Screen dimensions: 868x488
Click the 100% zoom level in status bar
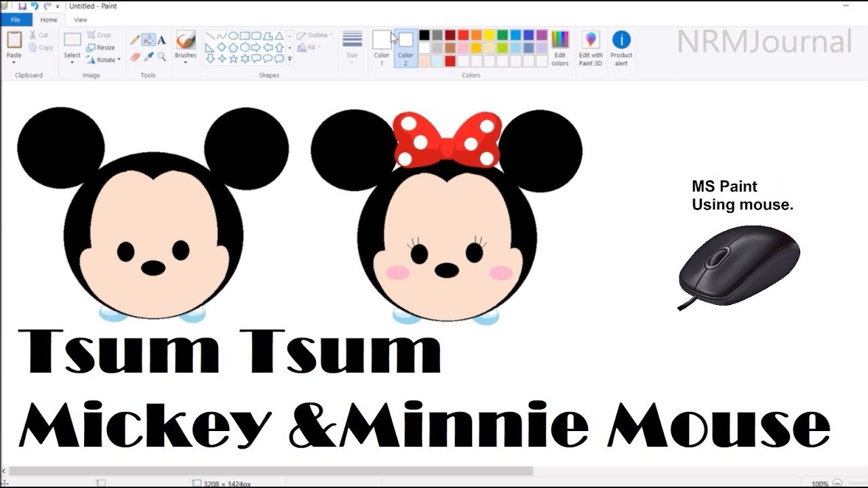820,483
